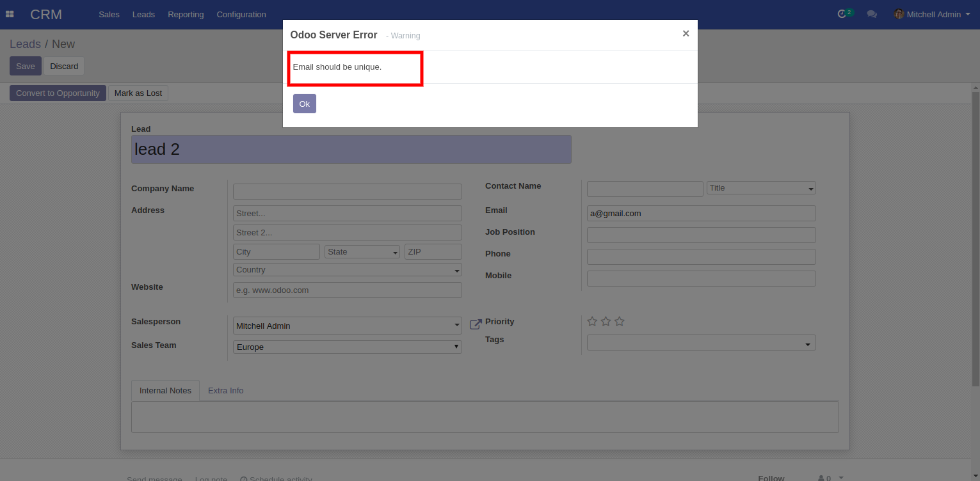
Task: Open the Salesperson dropdown
Action: [x=348, y=326]
